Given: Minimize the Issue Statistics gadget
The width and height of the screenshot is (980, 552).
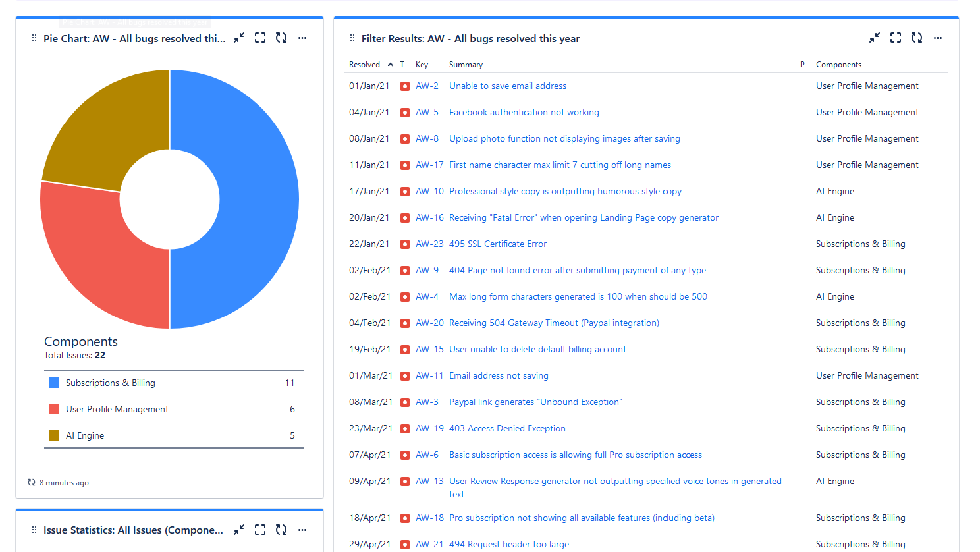Looking at the screenshot, I should pos(239,530).
